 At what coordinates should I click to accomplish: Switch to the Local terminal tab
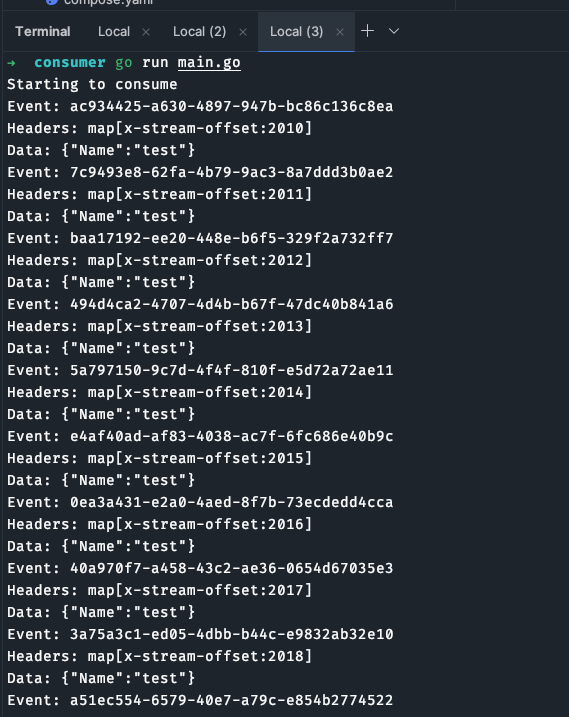click(x=114, y=32)
